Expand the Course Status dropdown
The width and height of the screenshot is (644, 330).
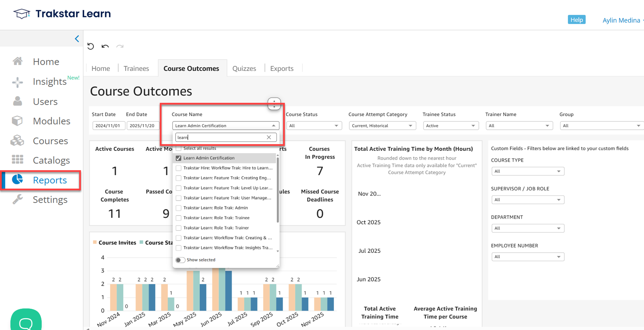[314, 126]
